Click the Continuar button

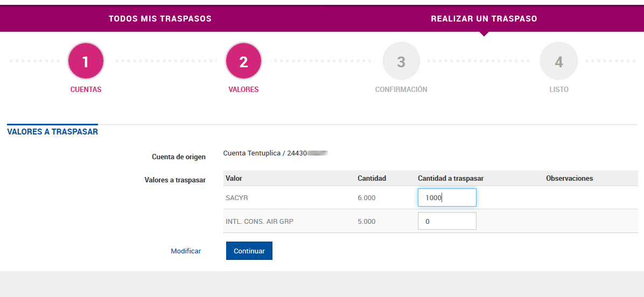[x=249, y=251]
